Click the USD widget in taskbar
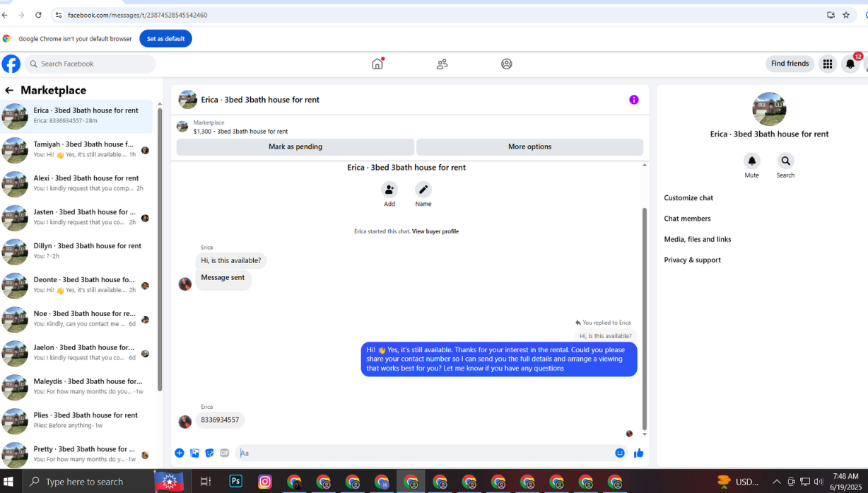Screen dimensions: 868x493 (738, 482)
